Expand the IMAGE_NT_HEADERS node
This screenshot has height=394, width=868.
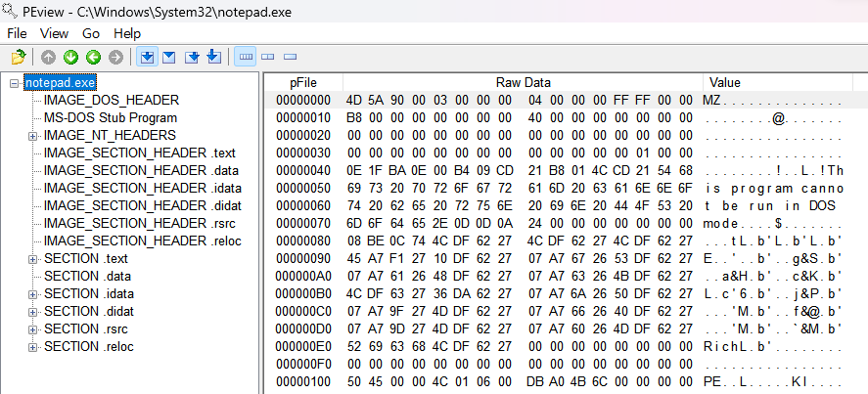tap(32, 136)
